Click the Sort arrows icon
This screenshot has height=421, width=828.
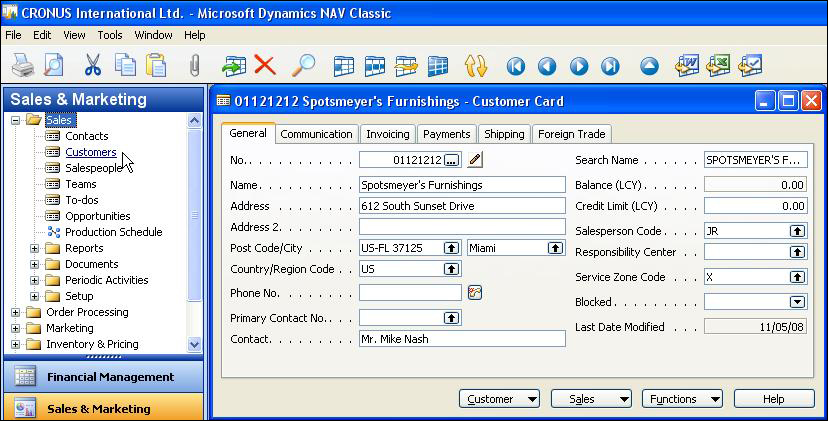coord(476,67)
